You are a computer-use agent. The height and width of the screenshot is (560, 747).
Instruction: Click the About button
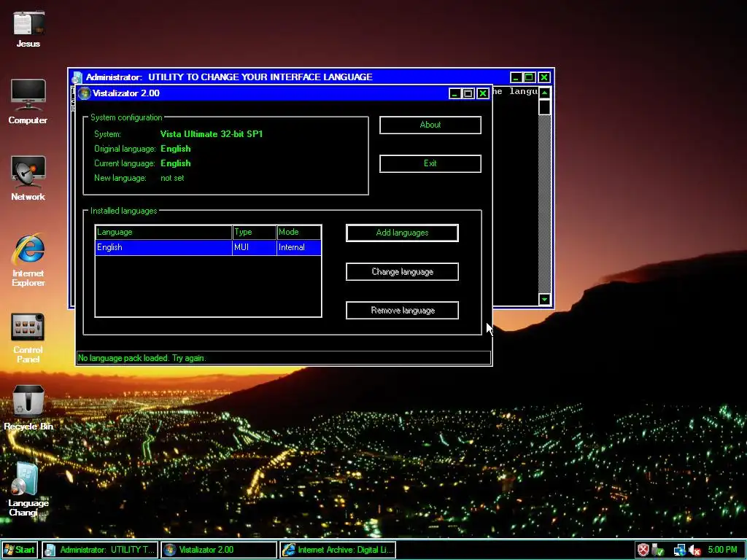[x=430, y=125]
